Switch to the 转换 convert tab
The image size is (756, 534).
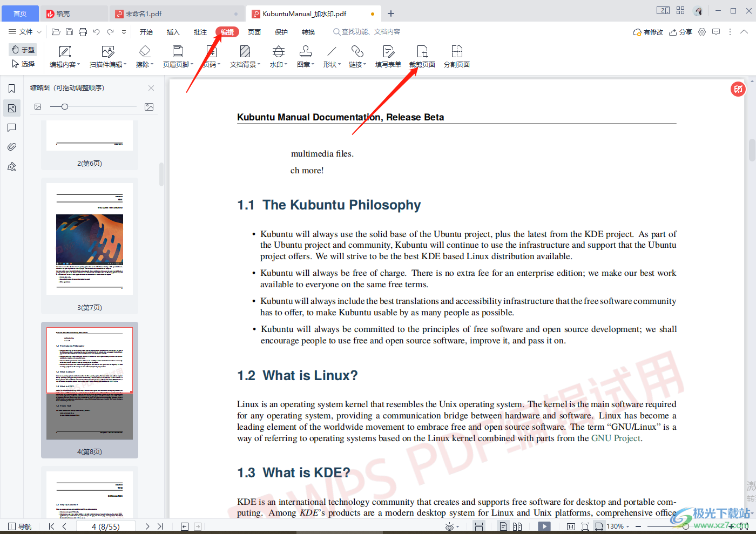point(308,32)
